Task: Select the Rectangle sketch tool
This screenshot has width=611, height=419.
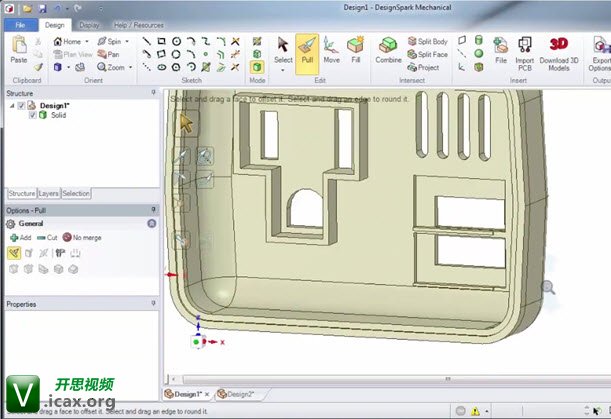Action: (x=161, y=41)
